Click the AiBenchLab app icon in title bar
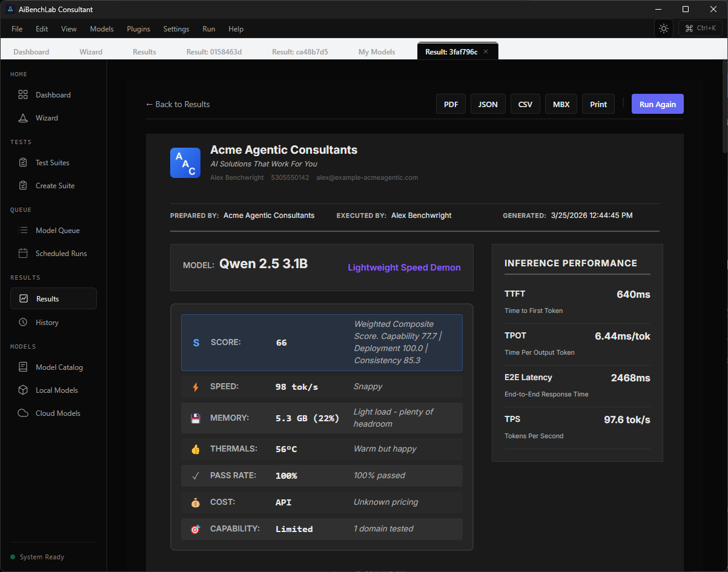The height and width of the screenshot is (572, 728). [x=10, y=9]
